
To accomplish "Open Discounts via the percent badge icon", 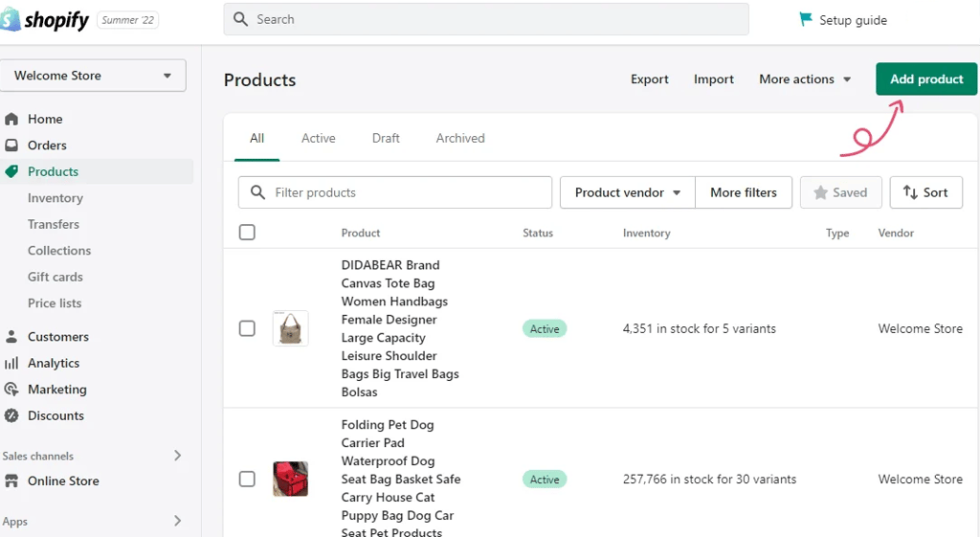I will coord(11,415).
